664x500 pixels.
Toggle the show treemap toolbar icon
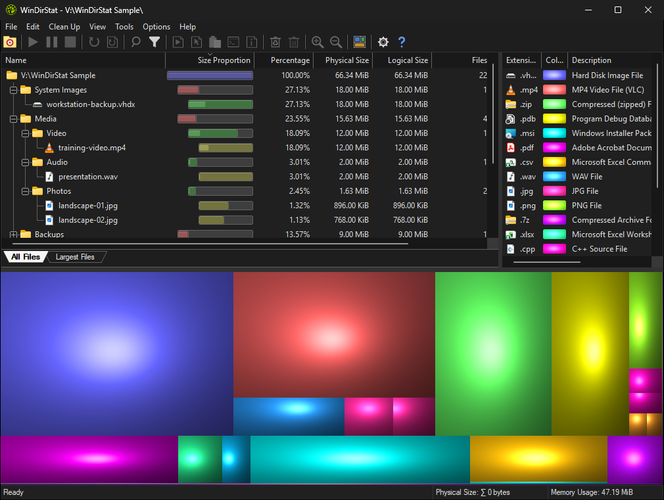[360, 42]
